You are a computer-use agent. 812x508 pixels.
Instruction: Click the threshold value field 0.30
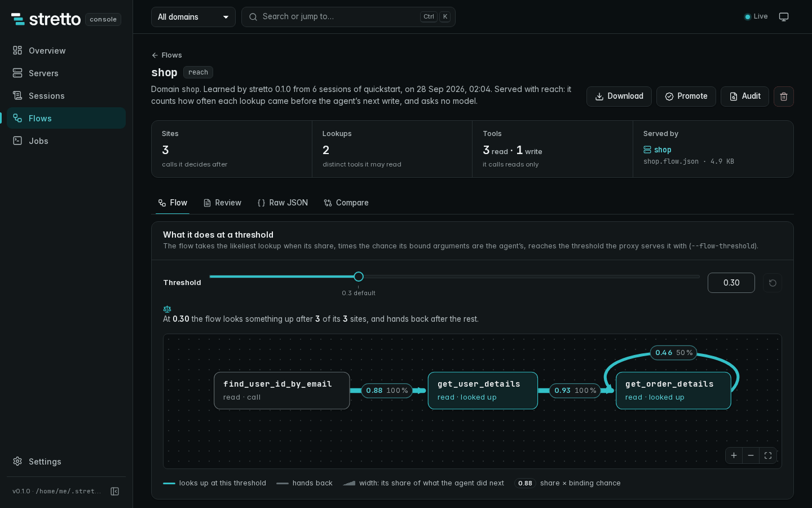click(x=731, y=283)
